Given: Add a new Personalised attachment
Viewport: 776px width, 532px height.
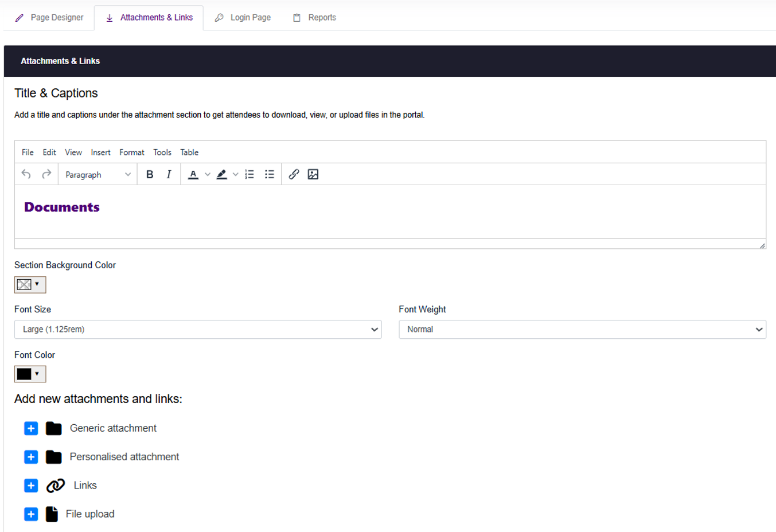Looking at the screenshot, I should pyautogui.click(x=31, y=457).
